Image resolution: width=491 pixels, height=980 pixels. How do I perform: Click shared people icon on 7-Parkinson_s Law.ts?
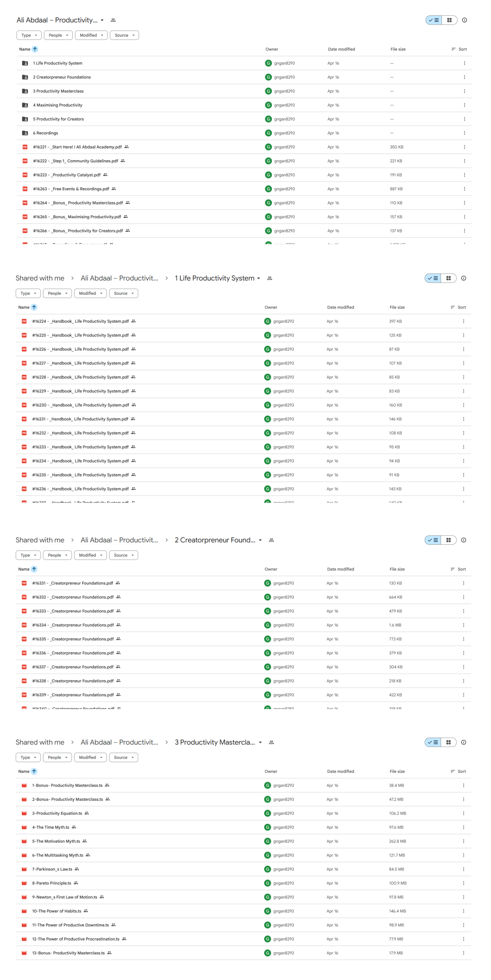(77, 868)
